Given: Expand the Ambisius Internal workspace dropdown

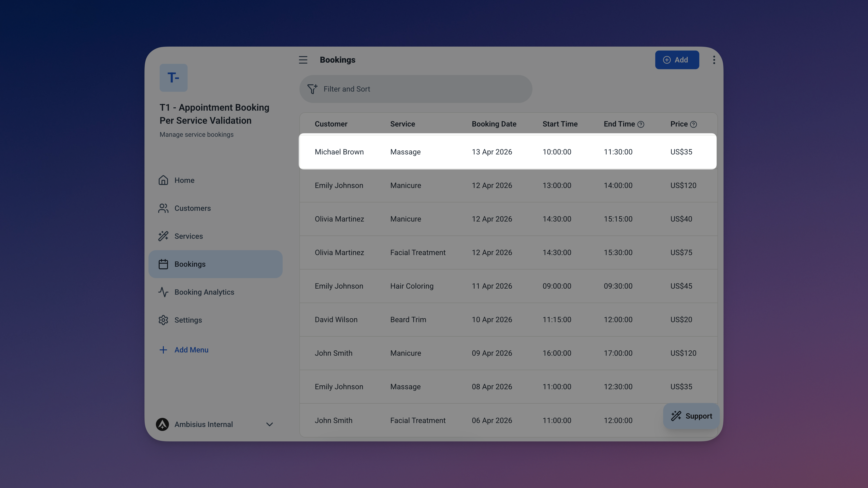Looking at the screenshot, I should [270, 424].
